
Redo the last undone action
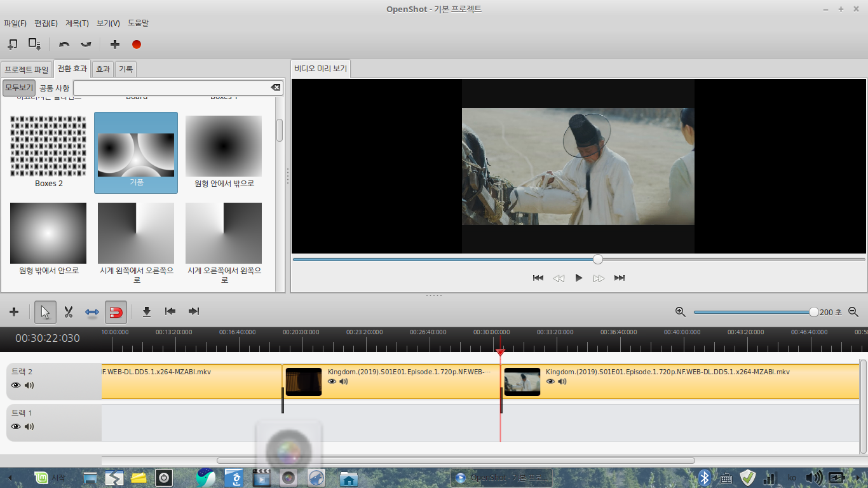86,44
